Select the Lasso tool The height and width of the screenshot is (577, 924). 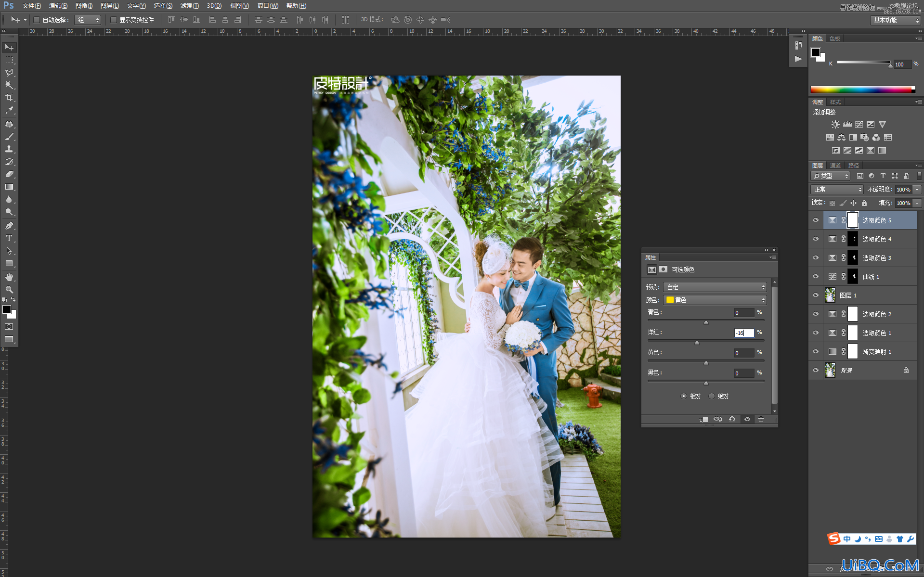(x=9, y=73)
